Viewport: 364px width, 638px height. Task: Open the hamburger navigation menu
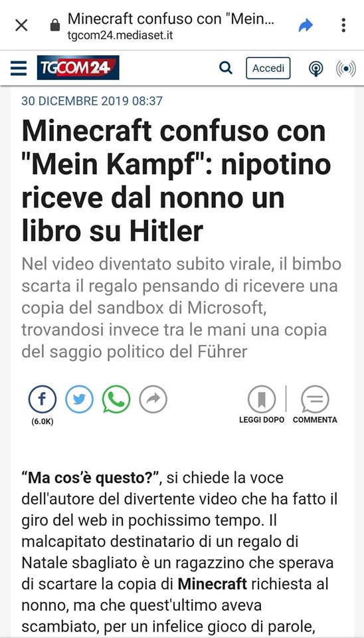[19, 68]
